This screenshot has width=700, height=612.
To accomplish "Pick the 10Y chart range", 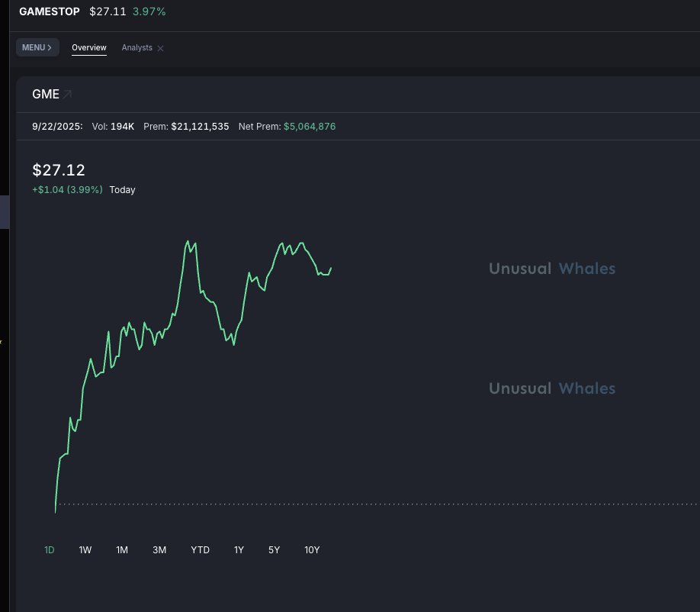I will click(312, 549).
